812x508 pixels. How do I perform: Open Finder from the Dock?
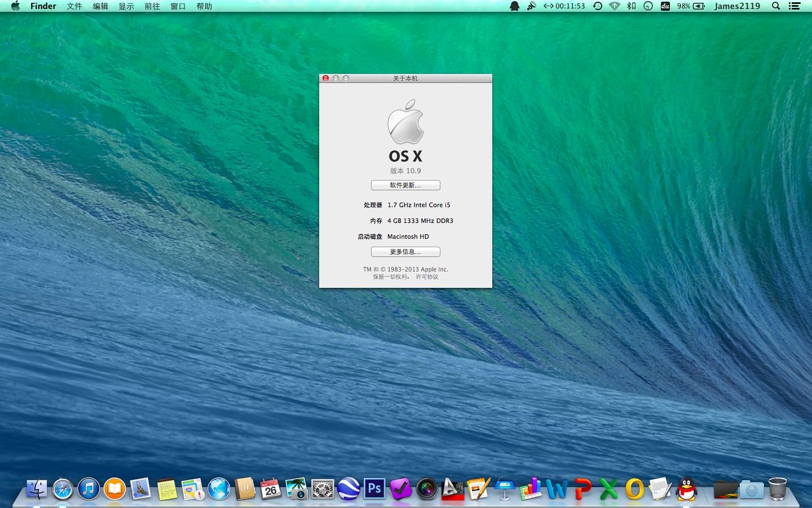point(37,489)
